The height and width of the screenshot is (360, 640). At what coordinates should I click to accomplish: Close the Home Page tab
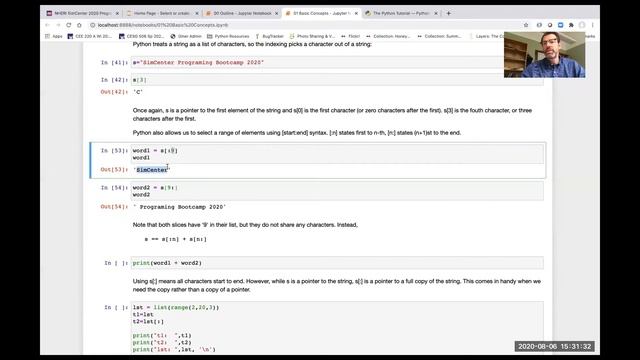(197, 13)
